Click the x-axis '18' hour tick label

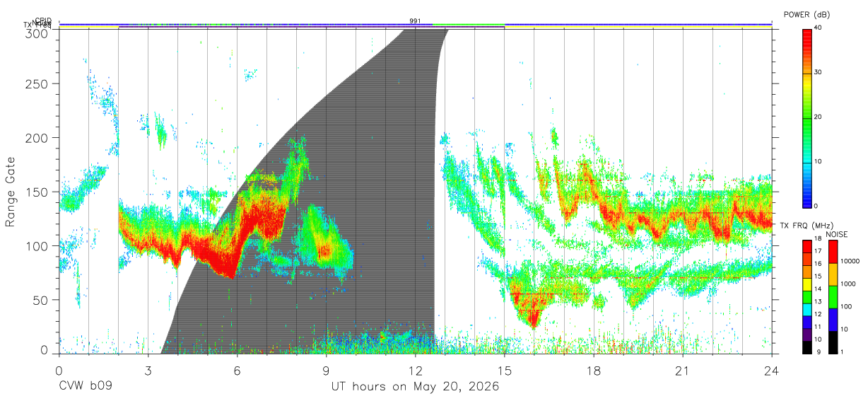(x=593, y=371)
